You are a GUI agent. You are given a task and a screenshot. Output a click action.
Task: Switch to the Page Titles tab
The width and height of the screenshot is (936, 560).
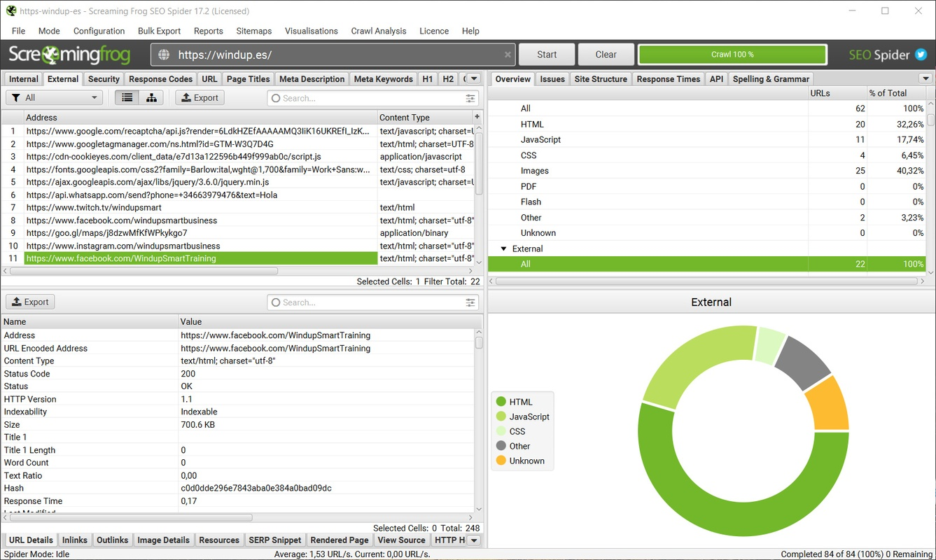pos(248,79)
